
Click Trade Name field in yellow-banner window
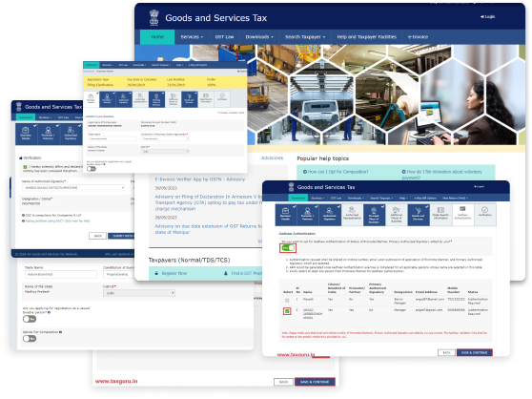[113, 138]
